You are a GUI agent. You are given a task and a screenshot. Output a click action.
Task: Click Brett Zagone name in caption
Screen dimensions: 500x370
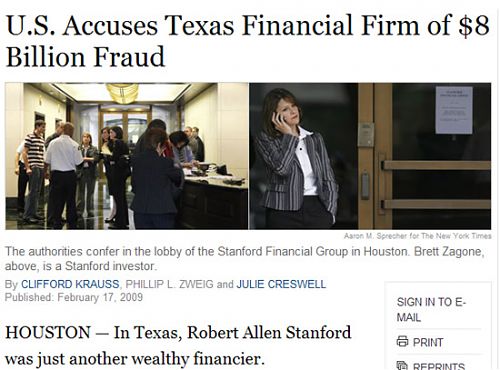[x=449, y=251]
